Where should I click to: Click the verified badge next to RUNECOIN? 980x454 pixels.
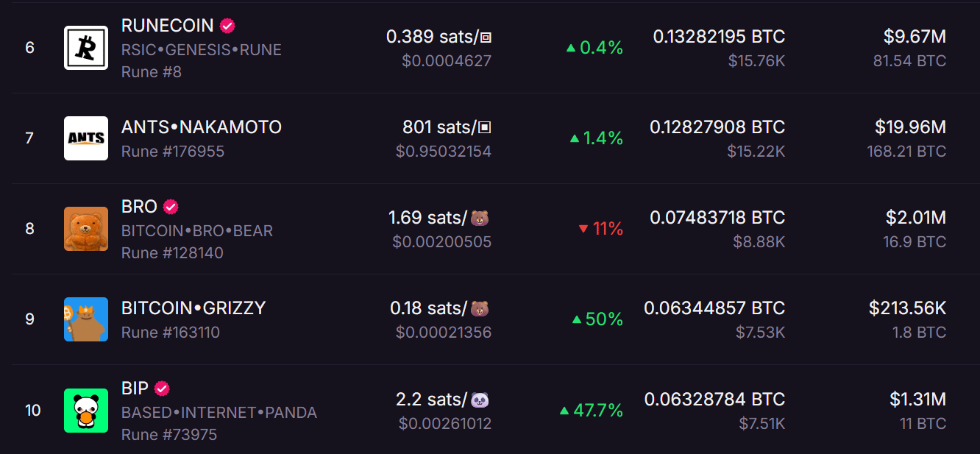228,26
